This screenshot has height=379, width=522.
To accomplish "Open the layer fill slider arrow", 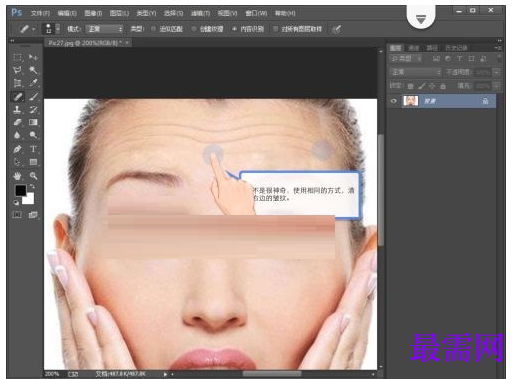I will [x=497, y=86].
